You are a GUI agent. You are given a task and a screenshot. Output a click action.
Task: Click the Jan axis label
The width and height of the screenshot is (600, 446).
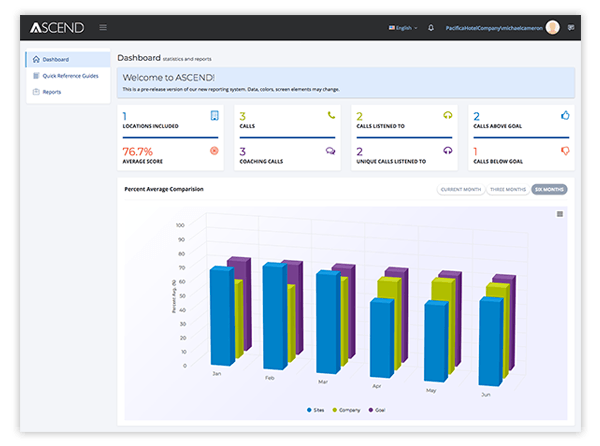pyautogui.click(x=217, y=374)
